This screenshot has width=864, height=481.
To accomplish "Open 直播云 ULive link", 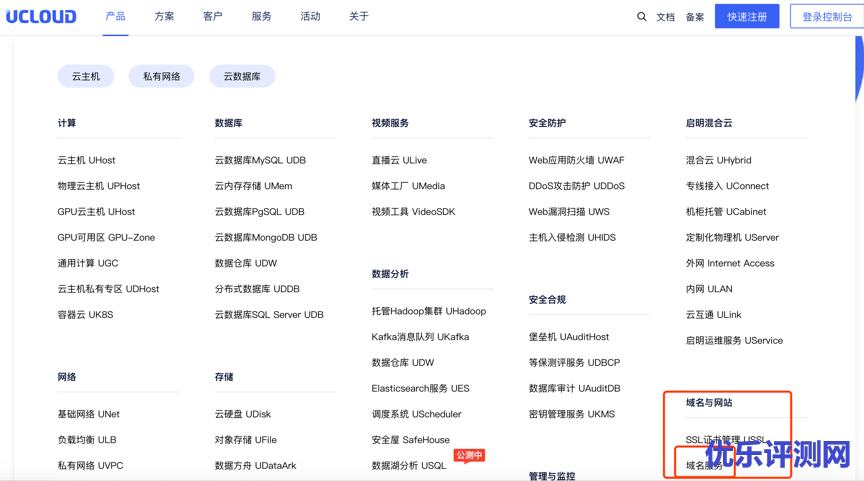I will 399,160.
